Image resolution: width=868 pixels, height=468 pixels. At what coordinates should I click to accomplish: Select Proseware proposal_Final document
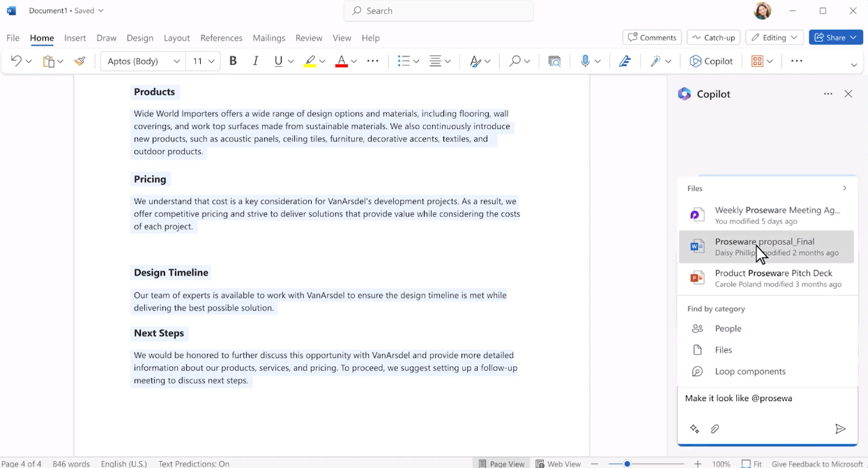point(767,247)
